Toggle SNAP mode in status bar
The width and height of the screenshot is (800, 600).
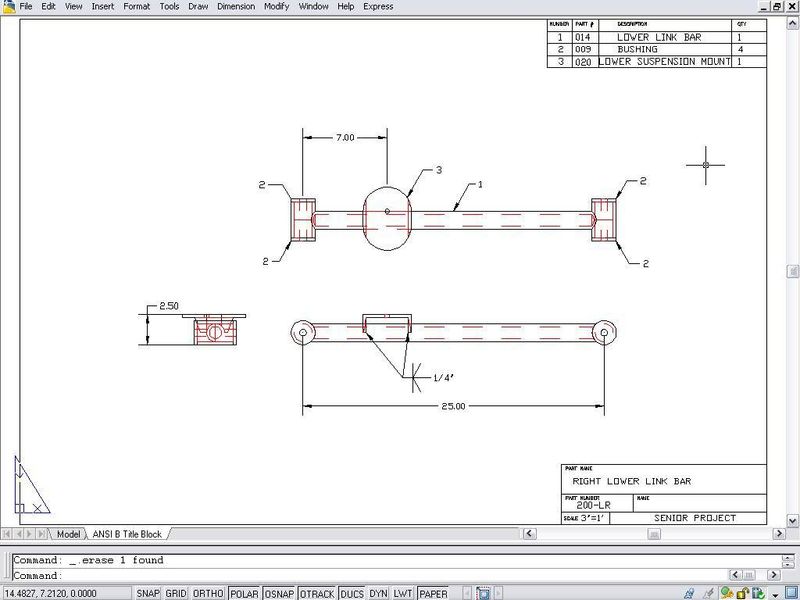click(x=148, y=593)
